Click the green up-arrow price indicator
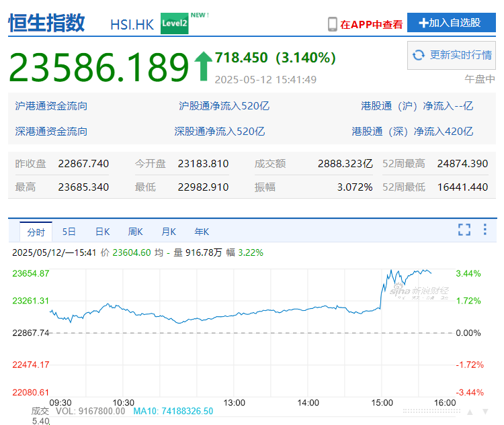Image resolution: width=504 pixels, height=425 pixels. (203, 66)
